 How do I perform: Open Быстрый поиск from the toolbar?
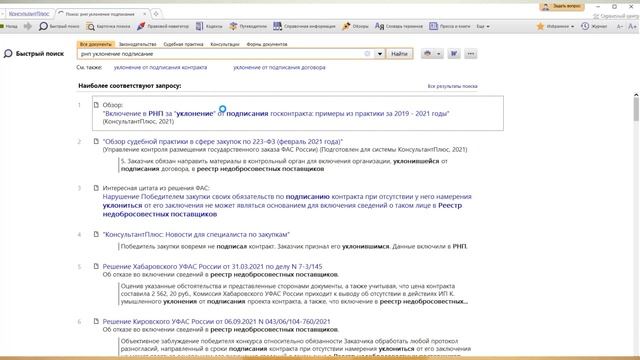(59, 27)
